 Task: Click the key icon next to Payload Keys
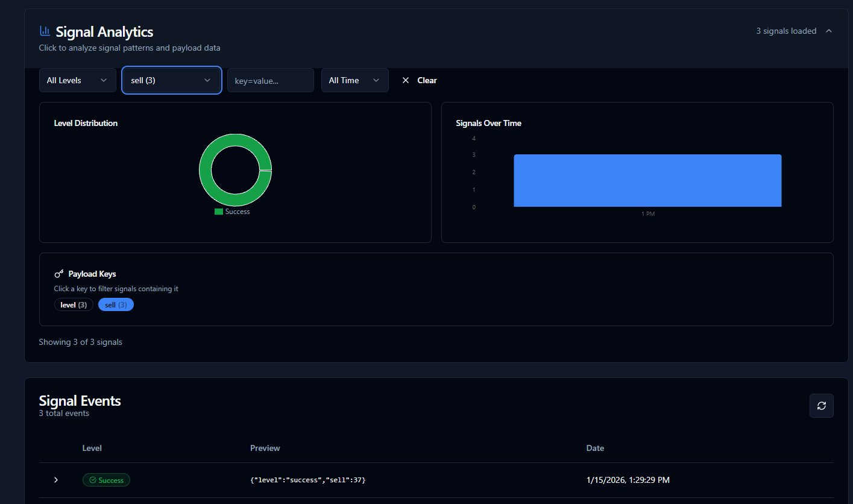58,273
